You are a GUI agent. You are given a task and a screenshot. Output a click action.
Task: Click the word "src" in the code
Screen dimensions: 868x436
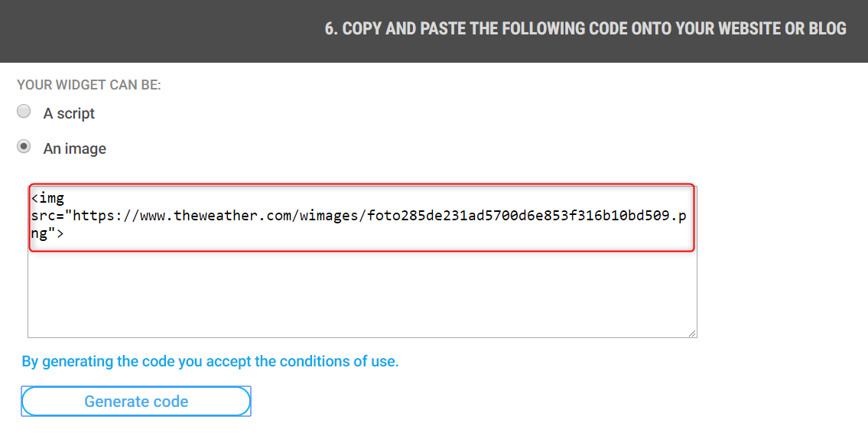42,216
